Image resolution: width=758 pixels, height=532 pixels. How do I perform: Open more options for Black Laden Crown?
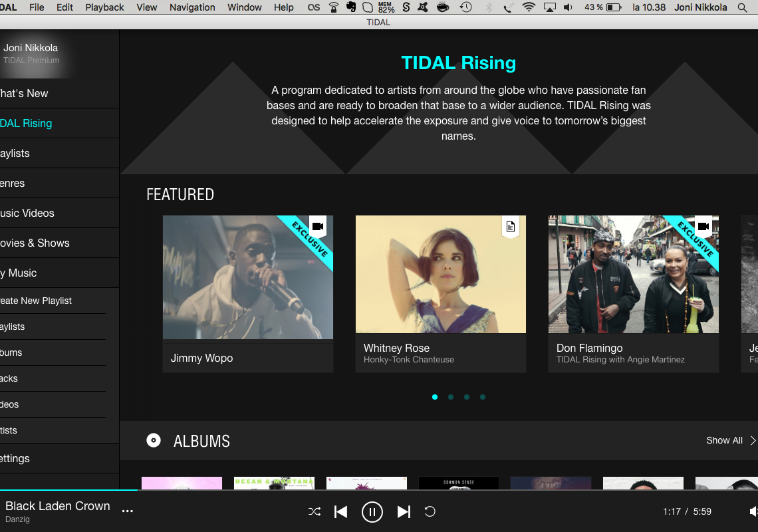click(x=127, y=512)
